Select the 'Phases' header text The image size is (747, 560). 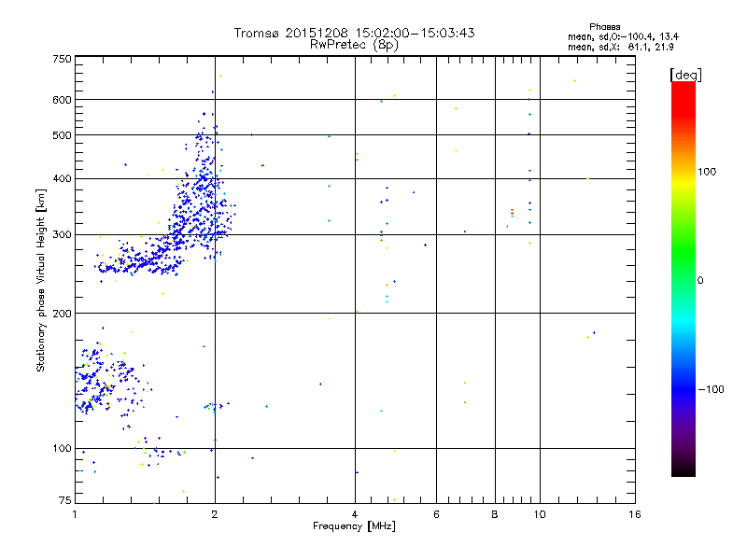604,27
